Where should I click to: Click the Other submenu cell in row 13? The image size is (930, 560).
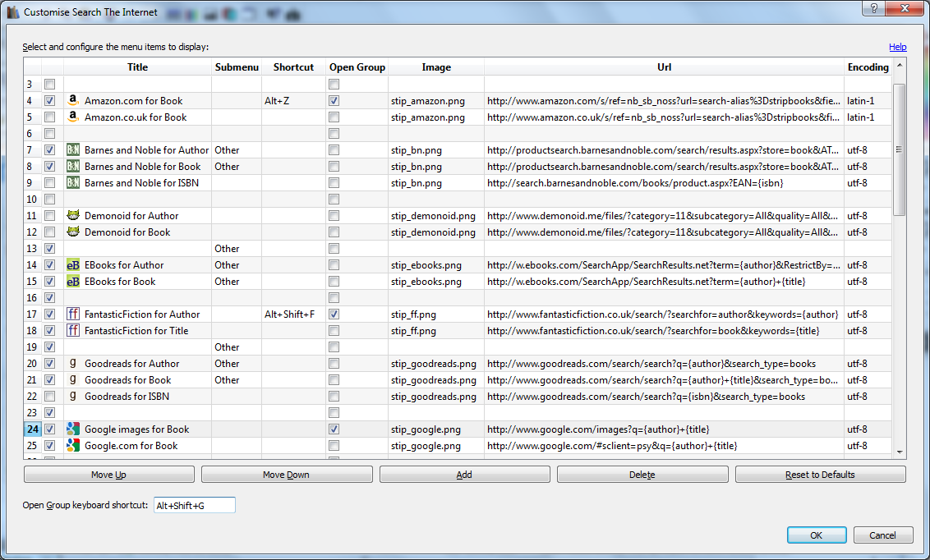tap(237, 248)
